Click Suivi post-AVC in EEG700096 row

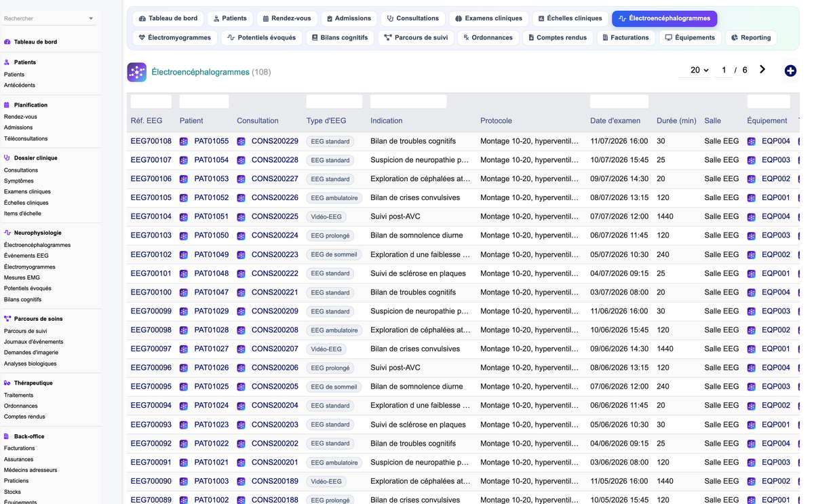pyautogui.click(x=395, y=368)
